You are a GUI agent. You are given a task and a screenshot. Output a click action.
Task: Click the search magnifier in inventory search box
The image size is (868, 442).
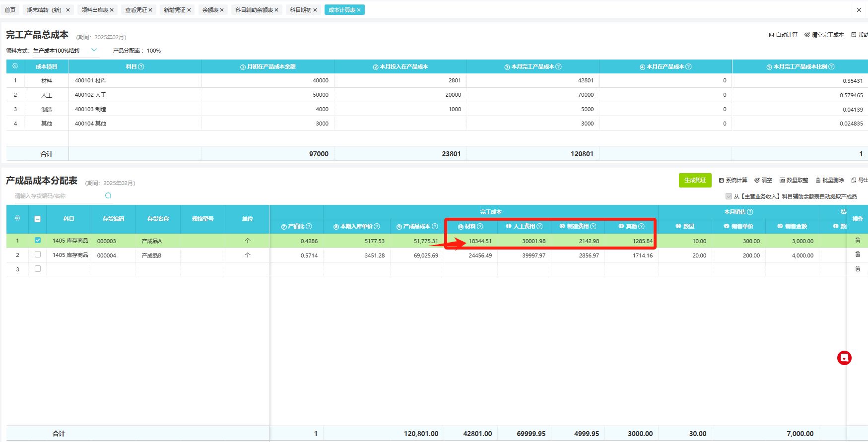[108, 196]
